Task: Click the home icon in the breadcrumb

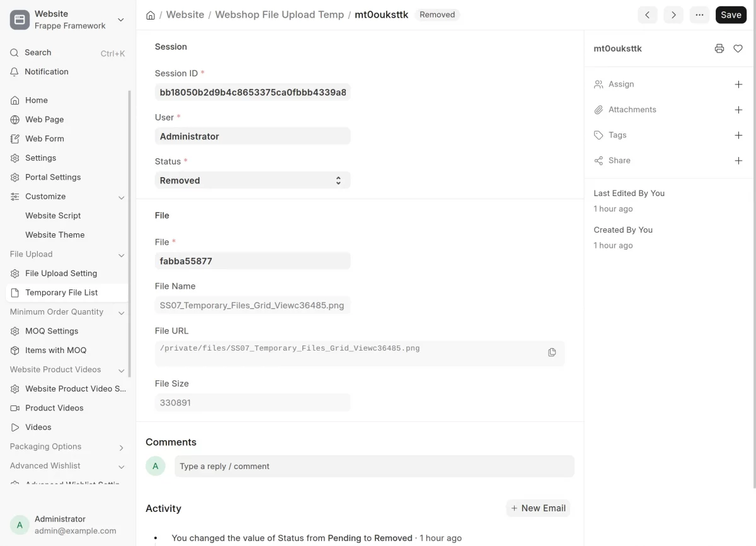Action: tap(151, 15)
